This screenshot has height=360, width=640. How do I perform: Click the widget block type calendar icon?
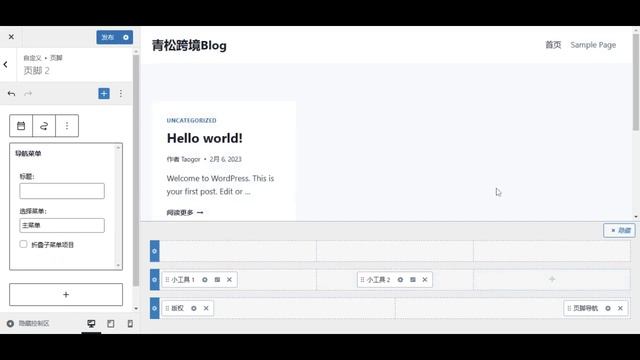click(x=21, y=126)
